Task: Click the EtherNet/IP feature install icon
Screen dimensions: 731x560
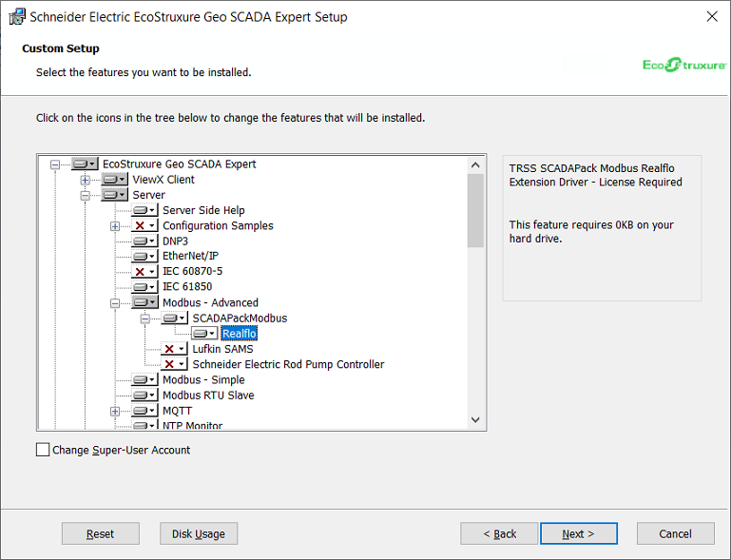Action: coord(144,257)
